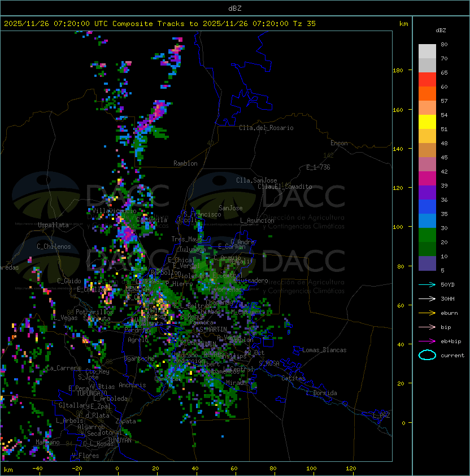470x476 pixels.
Task: Click the 'dBZ' title at the top
Action: coord(235,8)
